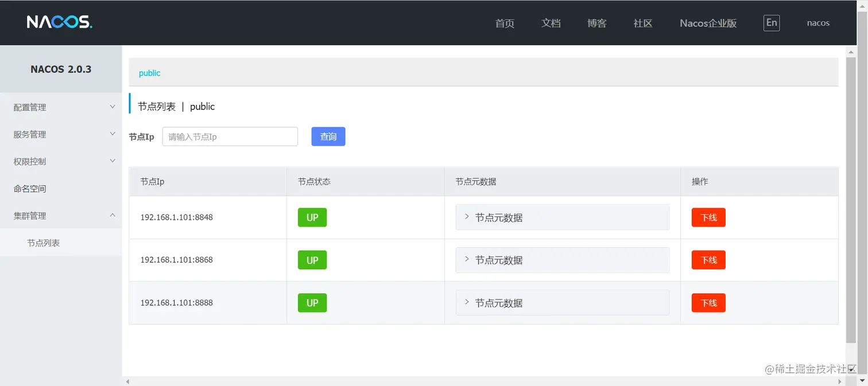The height and width of the screenshot is (386, 868).
Task: Open the 文档 nav item
Action: point(551,23)
